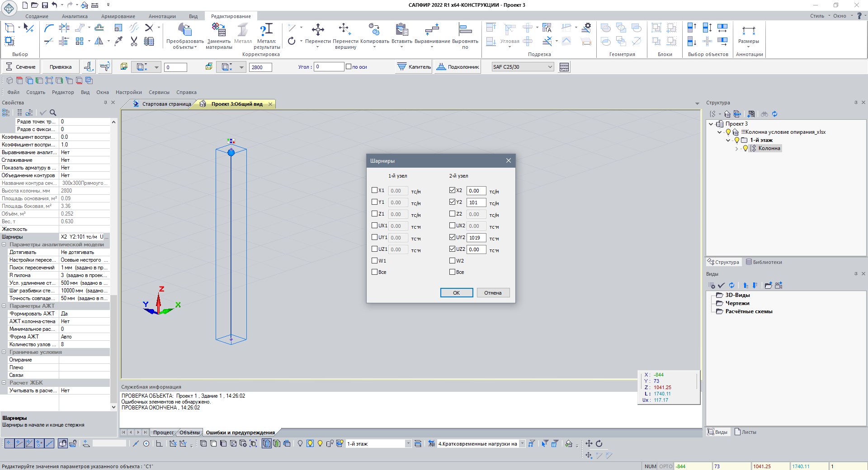The image size is (868, 470).
Task: Collapse the 1-й этаж tree node
Action: (x=728, y=140)
